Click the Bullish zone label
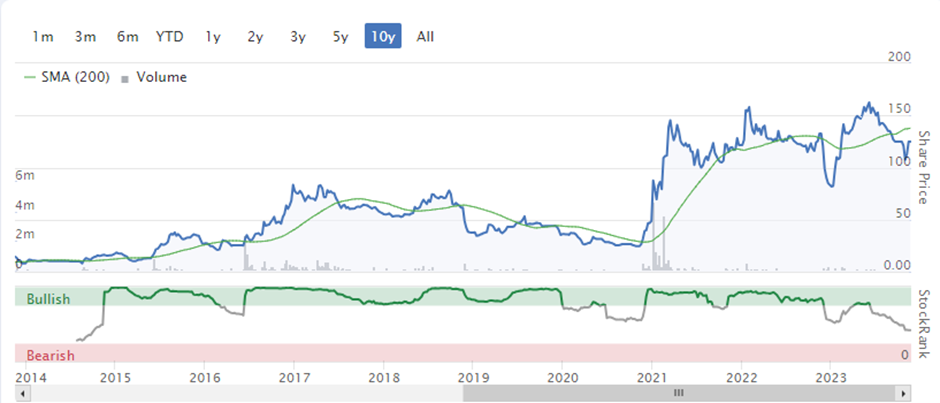Viewport: 940px width, 403px height. tap(49, 299)
